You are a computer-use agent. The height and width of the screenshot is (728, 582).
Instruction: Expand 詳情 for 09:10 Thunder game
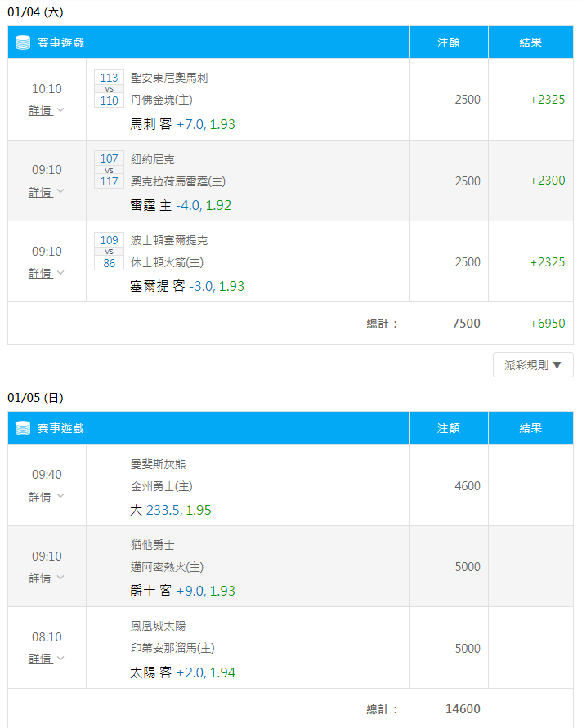pos(47,192)
